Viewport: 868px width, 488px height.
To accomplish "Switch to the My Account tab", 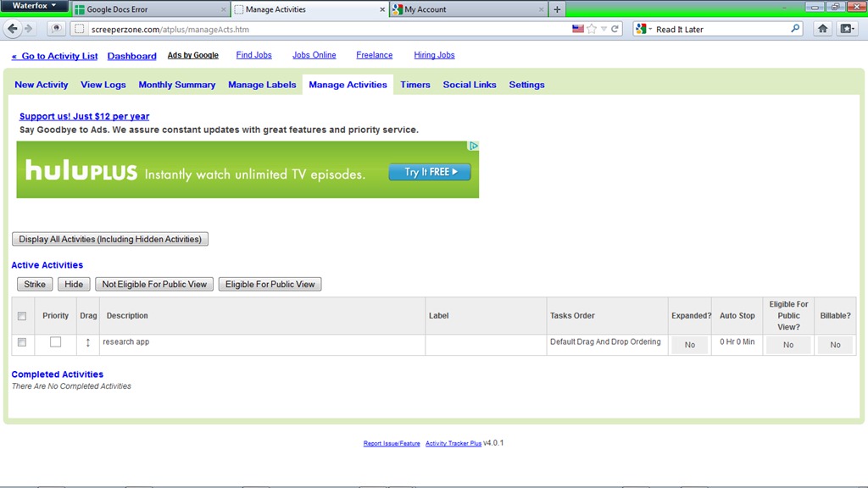I will (468, 9).
